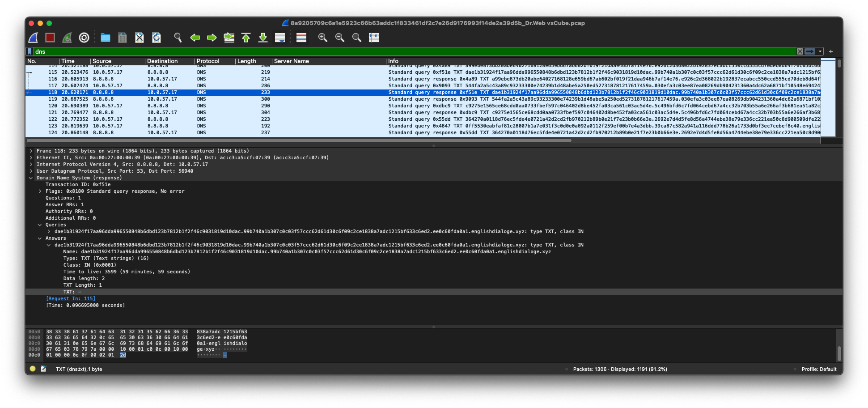The image size is (868, 408).
Task: Open capture options with the gear icon
Action: point(84,38)
